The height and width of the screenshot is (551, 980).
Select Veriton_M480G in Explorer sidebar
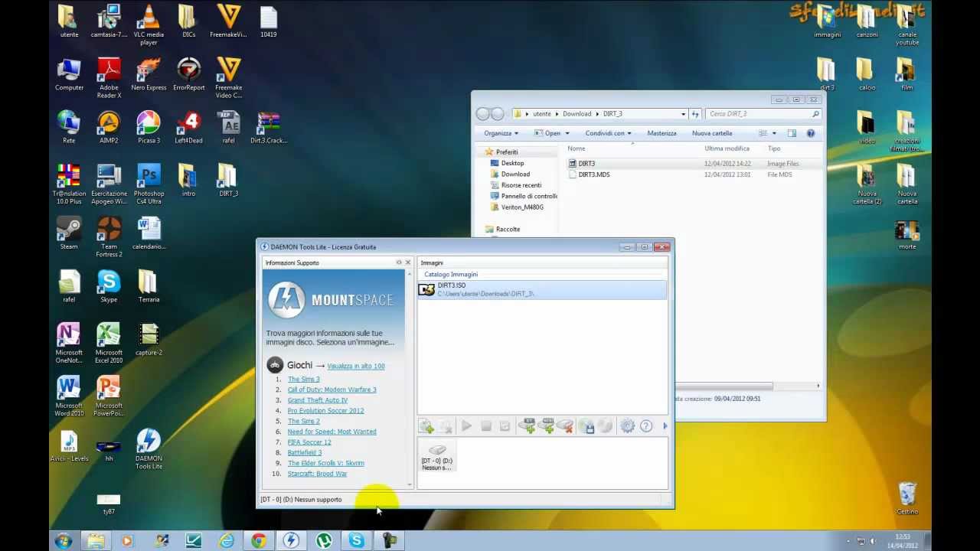tap(522, 207)
